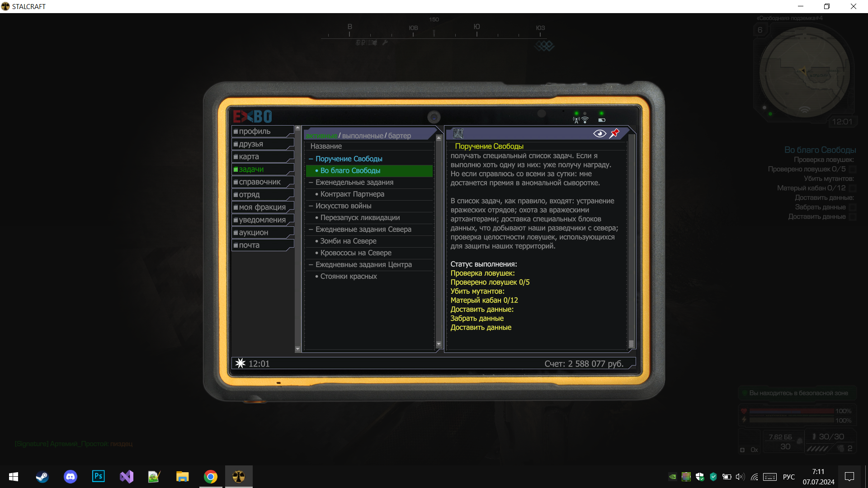This screenshot has width=868, height=488.
Task: Click the Счет: 2 588 077 руб. balance
Action: tap(584, 364)
